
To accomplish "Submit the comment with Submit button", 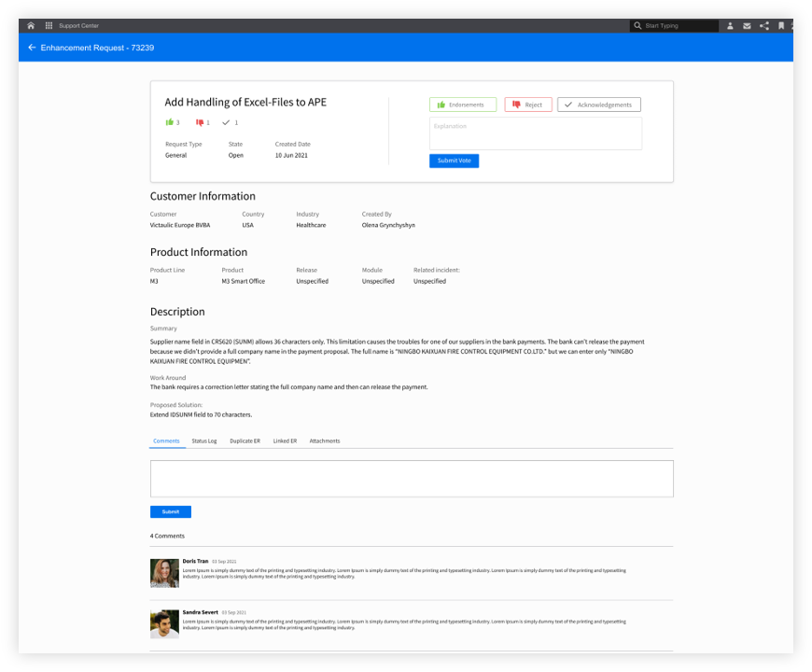I will (171, 511).
